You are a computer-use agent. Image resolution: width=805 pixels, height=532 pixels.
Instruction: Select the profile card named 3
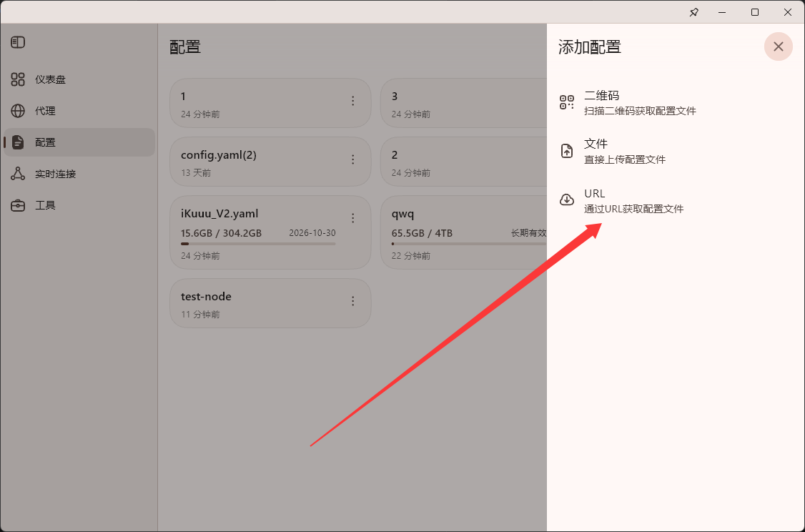click(463, 103)
